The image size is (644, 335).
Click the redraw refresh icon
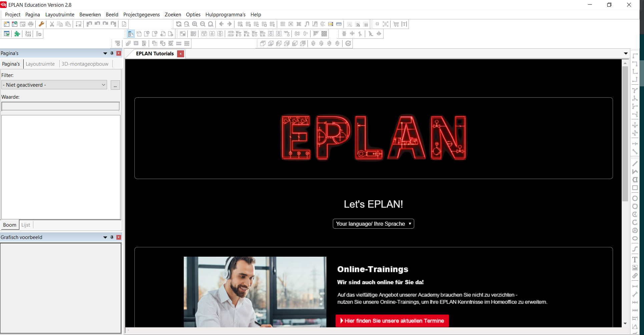(x=179, y=24)
